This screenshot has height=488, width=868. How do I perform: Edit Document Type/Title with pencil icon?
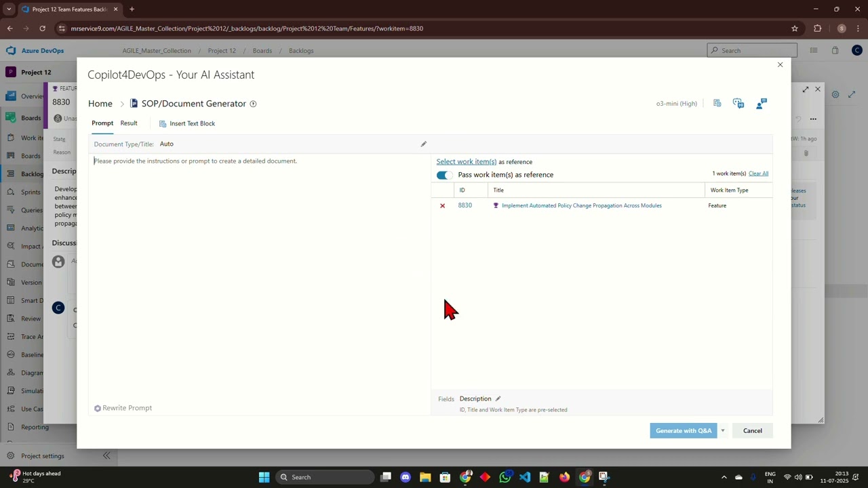[x=423, y=144]
